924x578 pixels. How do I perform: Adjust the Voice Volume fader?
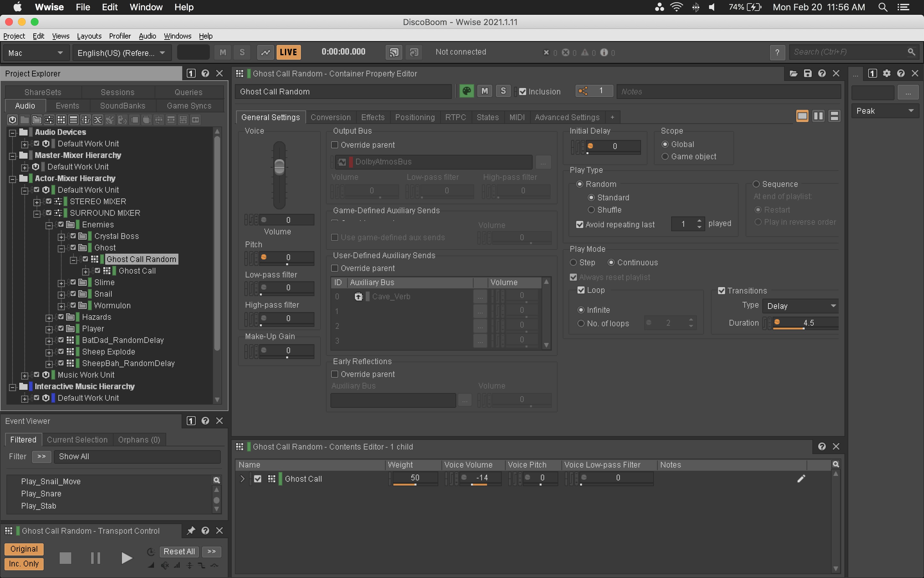click(x=279, y=167)
